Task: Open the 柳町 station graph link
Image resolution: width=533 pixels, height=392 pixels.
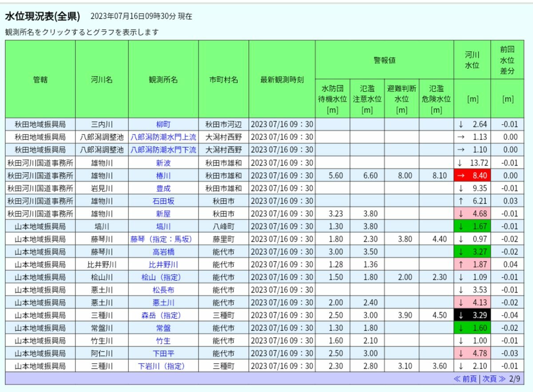Action: (x=163, y=124)
